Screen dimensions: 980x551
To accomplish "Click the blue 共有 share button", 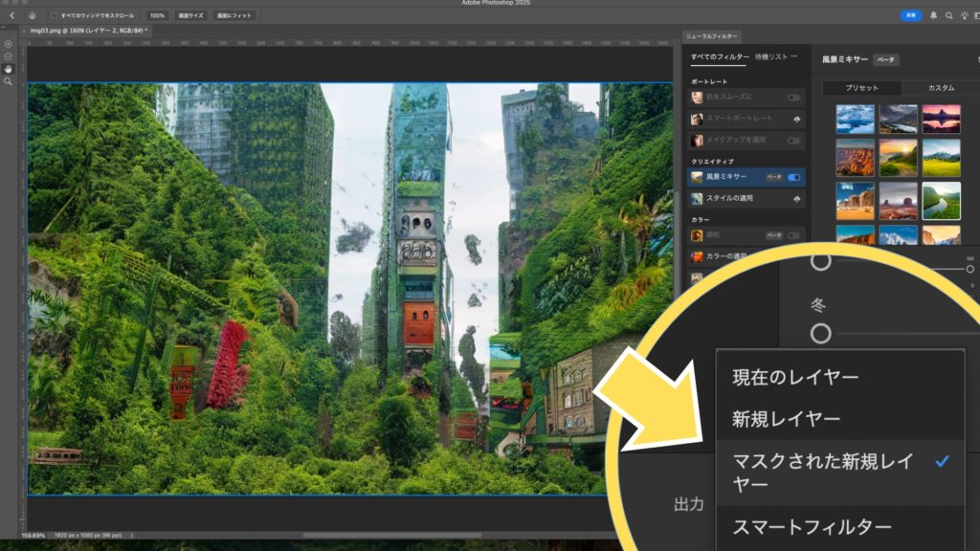I will coord(911,15).
